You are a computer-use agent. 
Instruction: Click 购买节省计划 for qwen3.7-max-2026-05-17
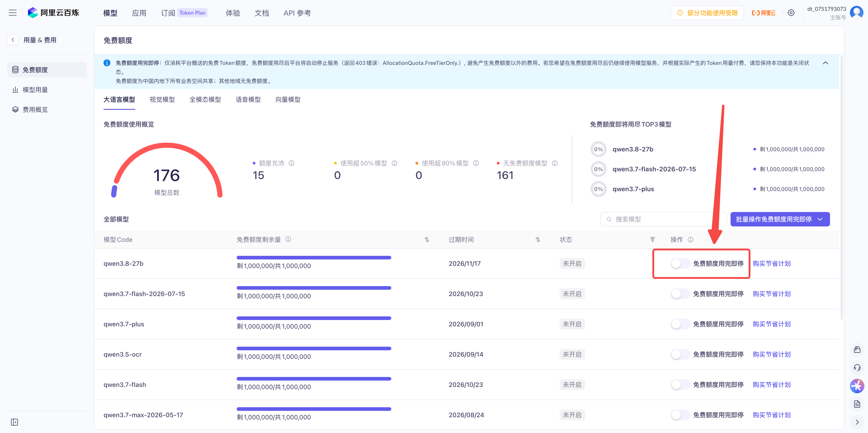771,415
